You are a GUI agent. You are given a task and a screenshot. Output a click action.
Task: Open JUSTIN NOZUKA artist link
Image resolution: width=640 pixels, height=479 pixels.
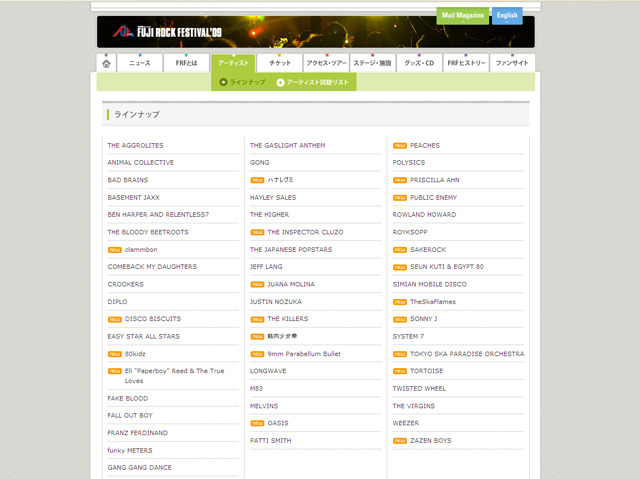click(x=276, y=302)
